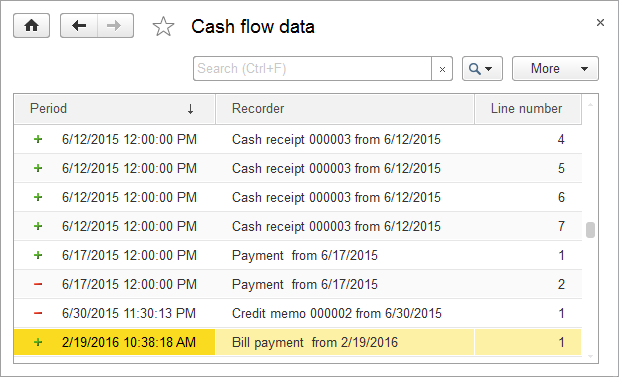
Task: Select period 2/19/2016 10:38:18 AM cell
Action: [129, 342]
